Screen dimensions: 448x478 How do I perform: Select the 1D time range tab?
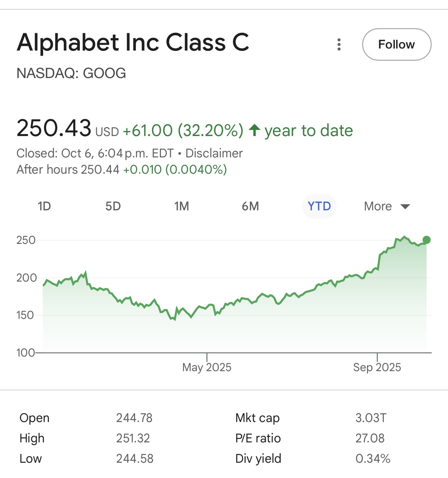tap(44, 206)
